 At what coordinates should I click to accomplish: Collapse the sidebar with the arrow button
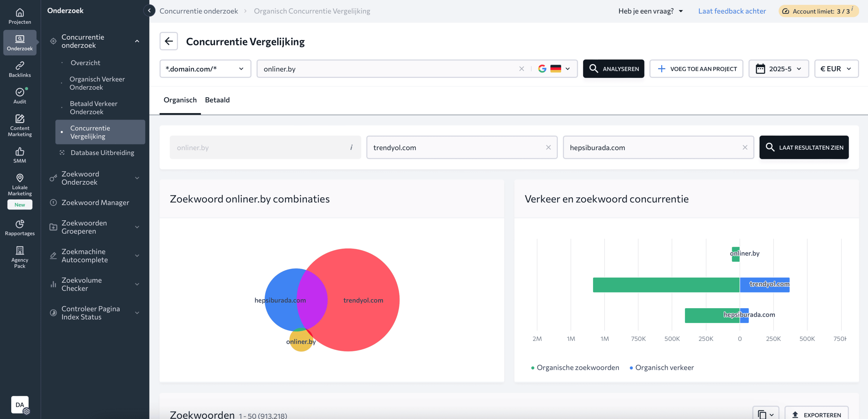pos(149,11)
